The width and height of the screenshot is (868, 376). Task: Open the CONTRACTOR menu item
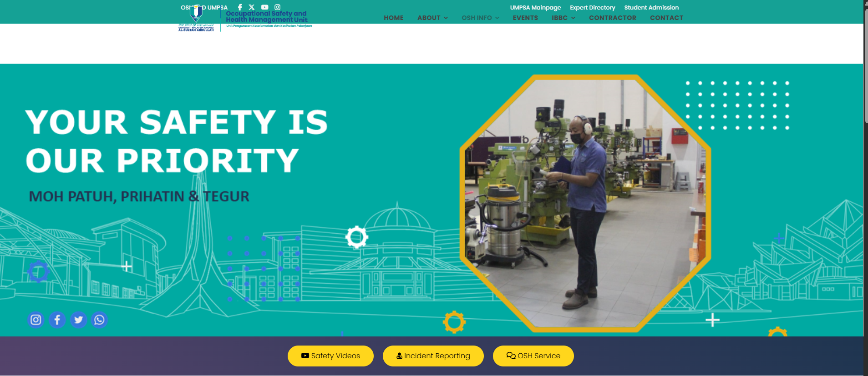coord(612,18)
